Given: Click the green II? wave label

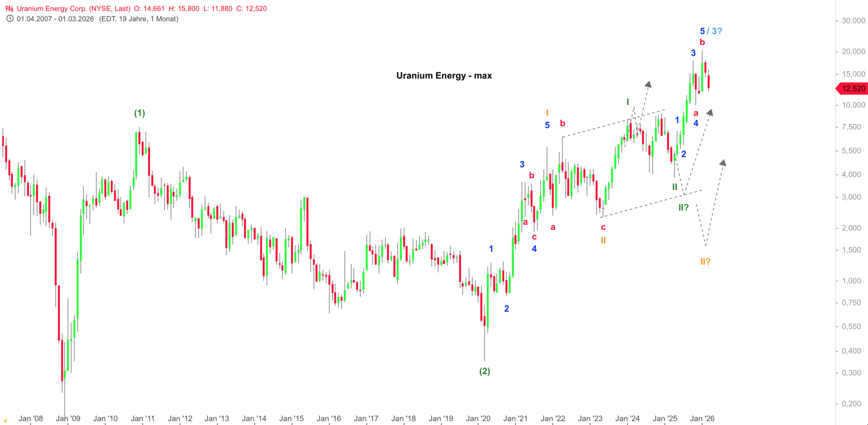Looking at the screenshot, I should coord(683,208).
